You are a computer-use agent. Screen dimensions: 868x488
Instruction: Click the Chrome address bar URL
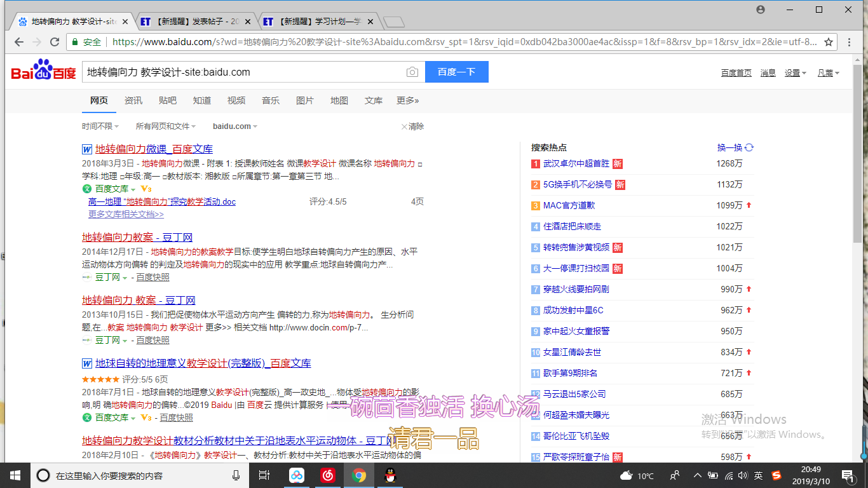[x=464, y=42]
